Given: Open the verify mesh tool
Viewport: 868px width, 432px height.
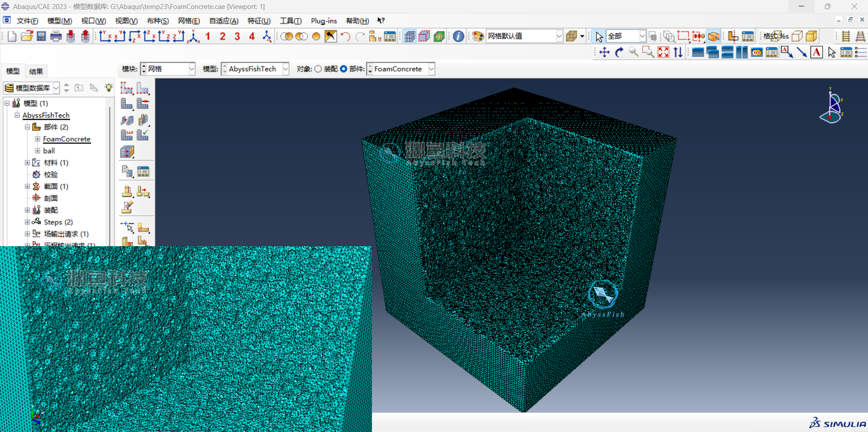Looking at the screenshot, I should [143, 135].
